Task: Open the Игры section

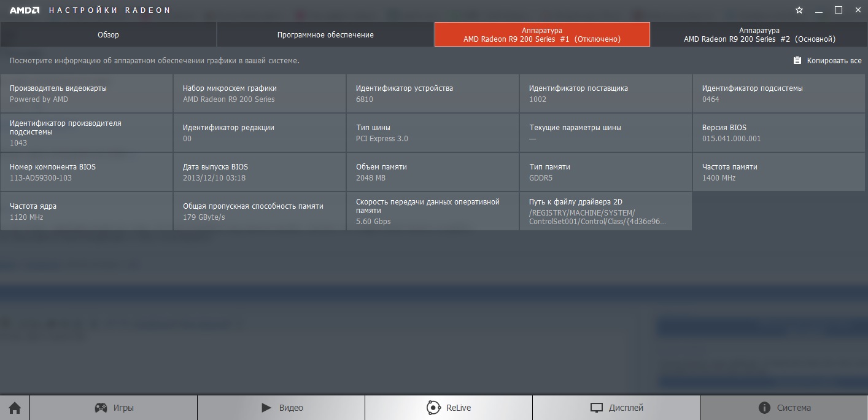Action: coord(114,408)
